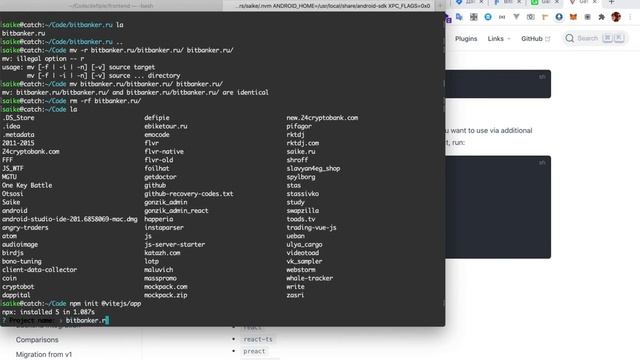Click the react-ts template list item
Viewport: 640px width, 360px height.
pyautogui.click(x=258, y=339)
